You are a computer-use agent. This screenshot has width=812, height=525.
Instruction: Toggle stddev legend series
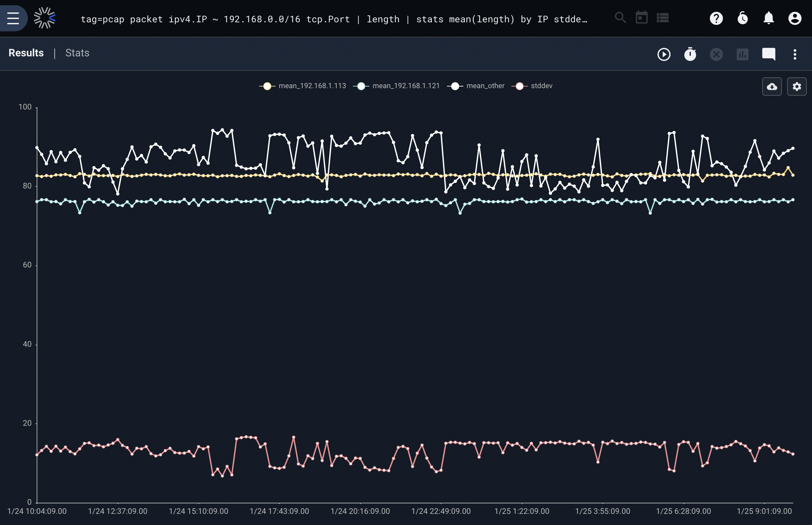pyautogui.click(x=532, y=86)
